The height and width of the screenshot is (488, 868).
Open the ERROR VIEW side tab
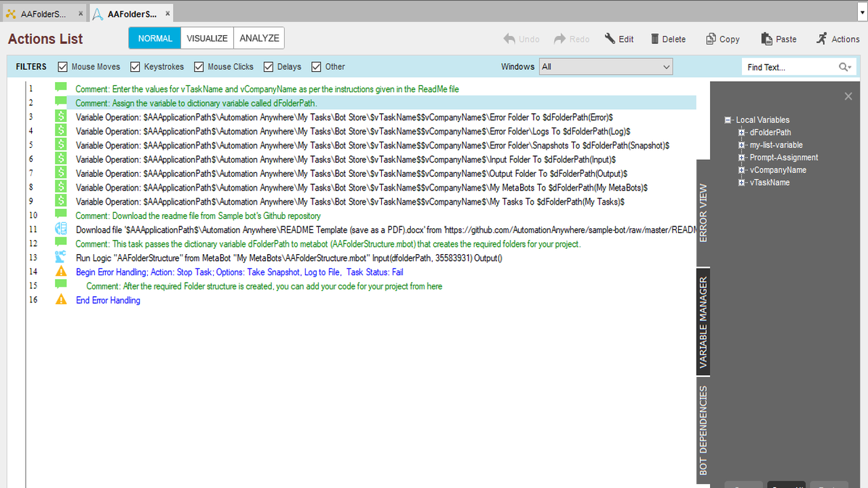(x=703, y=213)
